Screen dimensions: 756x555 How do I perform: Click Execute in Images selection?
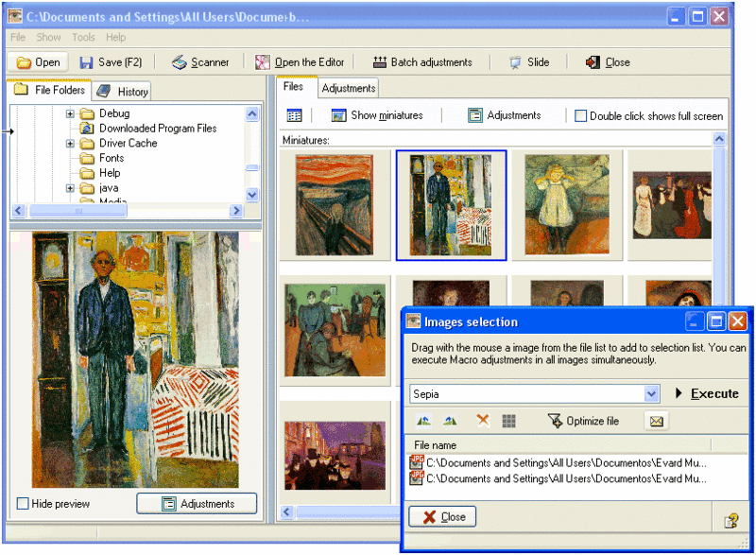[707, 393]
